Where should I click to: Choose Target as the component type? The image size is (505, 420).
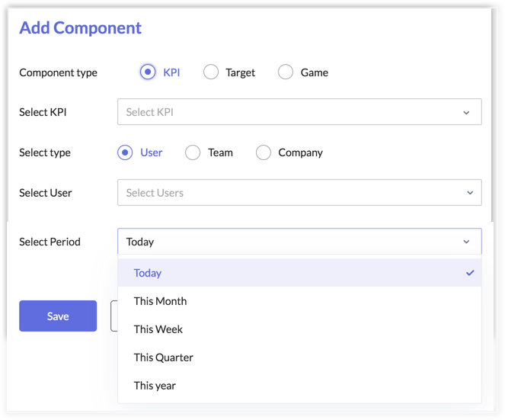(x=211, y=72)
